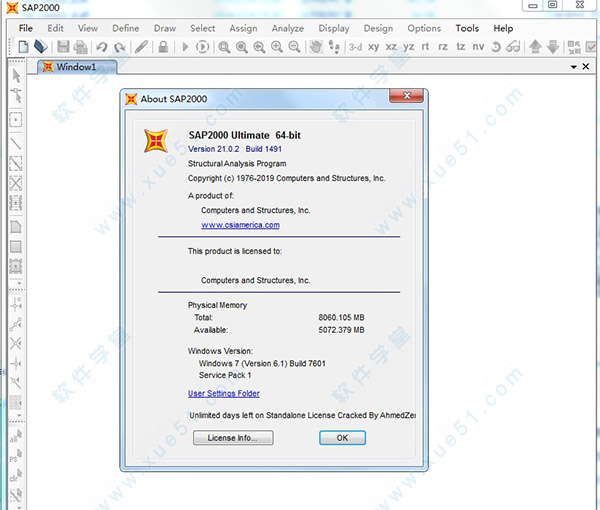Toggle Snap to Intersections X icon
600x510 pixels.
point(16,344)
